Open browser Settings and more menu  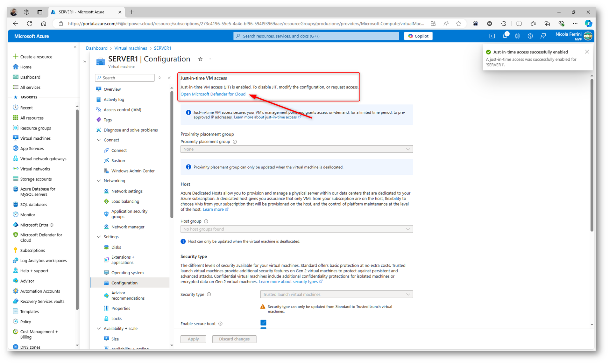point(575,24)
